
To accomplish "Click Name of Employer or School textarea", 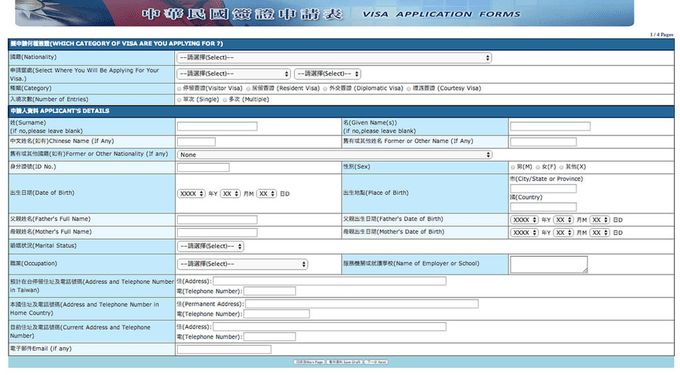I will point(549,264).
